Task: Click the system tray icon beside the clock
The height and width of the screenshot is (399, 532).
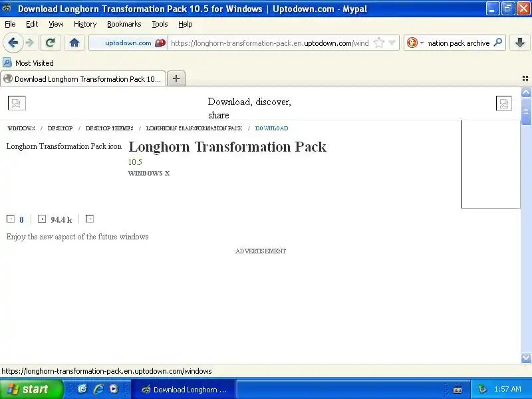Action: tap(482, 389)
